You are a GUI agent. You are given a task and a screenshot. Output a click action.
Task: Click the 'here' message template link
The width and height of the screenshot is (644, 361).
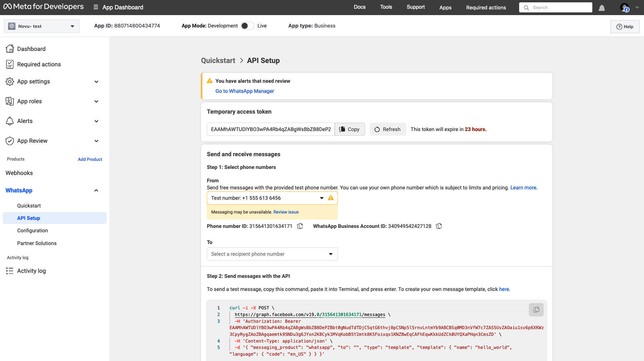click(504, 289)
